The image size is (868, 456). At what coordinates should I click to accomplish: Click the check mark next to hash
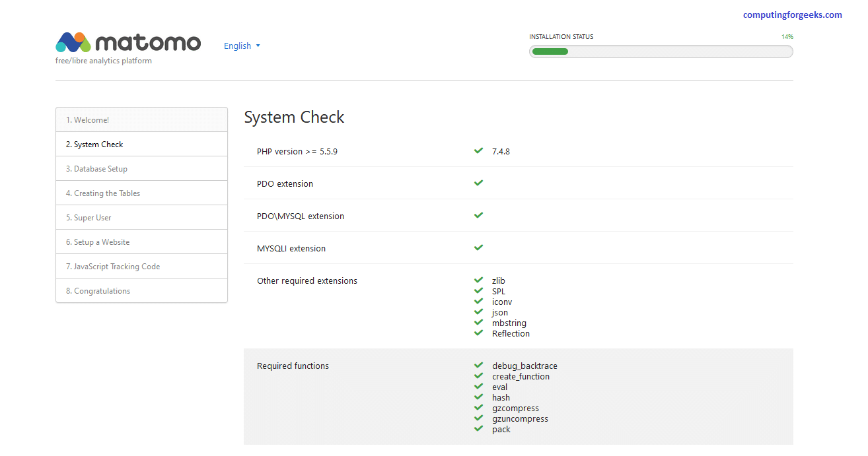[x=479, y=397]
